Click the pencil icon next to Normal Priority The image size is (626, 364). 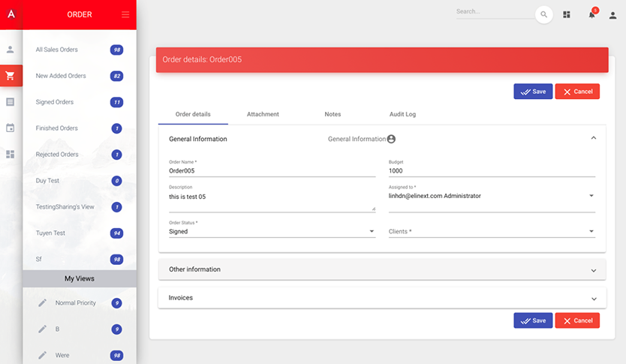(x=43, y=303)
